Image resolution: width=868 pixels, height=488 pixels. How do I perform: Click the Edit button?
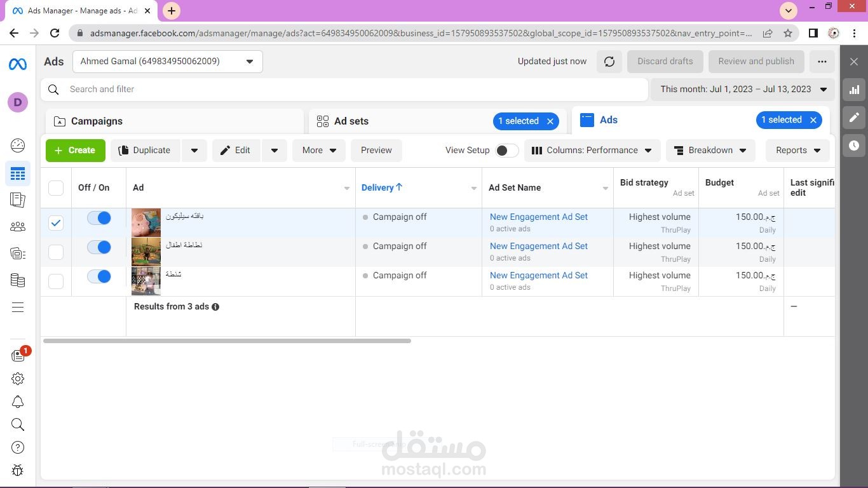point(236,151)
